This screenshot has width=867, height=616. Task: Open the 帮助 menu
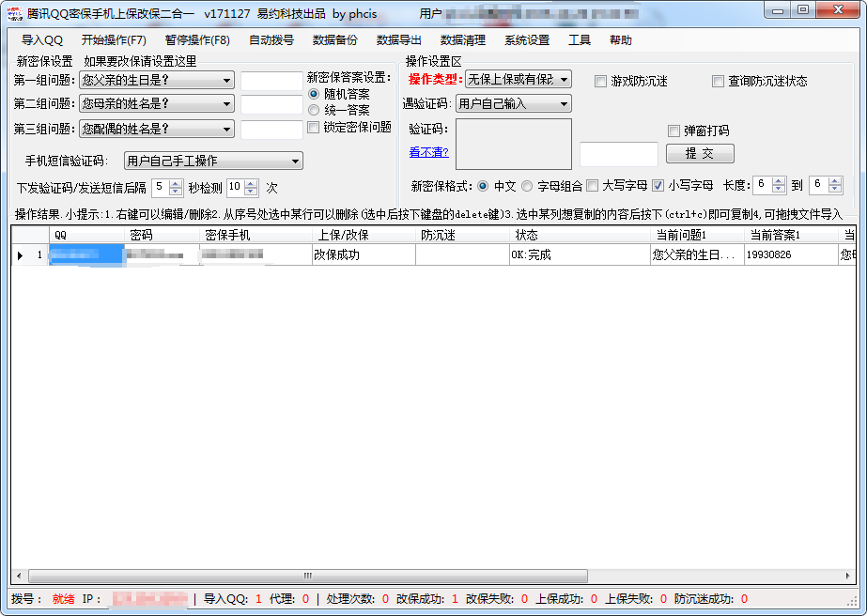(x=620, y=40)
